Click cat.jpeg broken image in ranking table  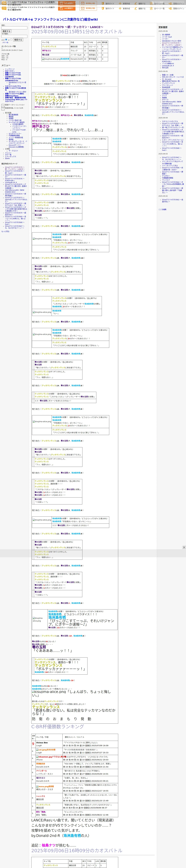tap(41, 750)
